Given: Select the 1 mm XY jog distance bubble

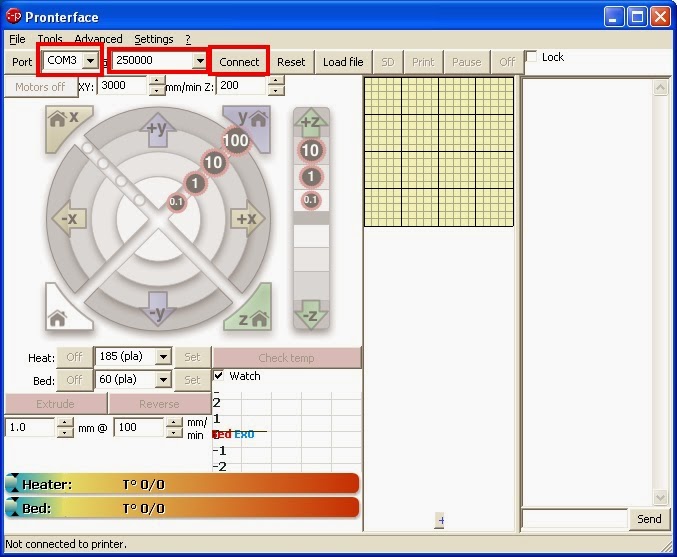Looking at the screenshot, I should click(x=195, y=183).
